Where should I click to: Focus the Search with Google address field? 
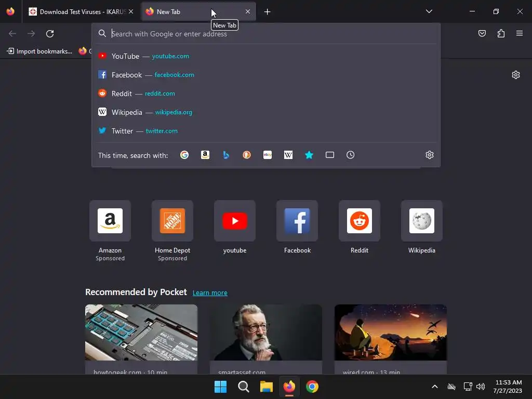[266, 34]
